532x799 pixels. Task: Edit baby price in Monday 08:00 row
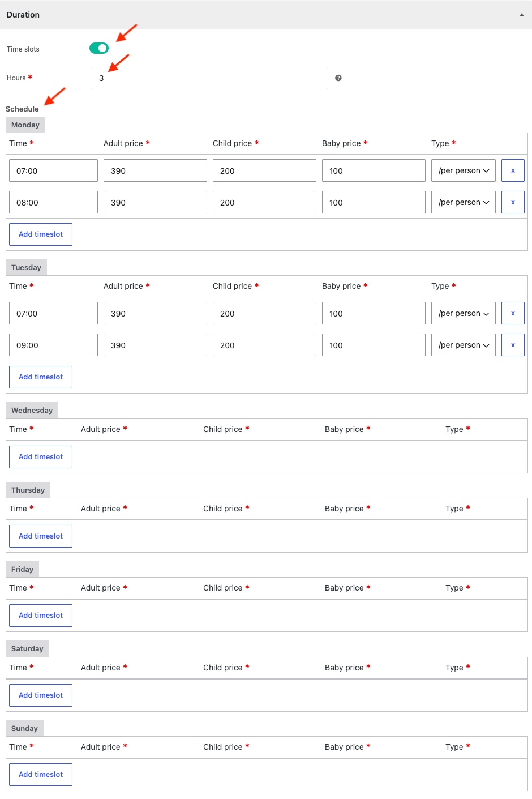click(x=374, y=202)
